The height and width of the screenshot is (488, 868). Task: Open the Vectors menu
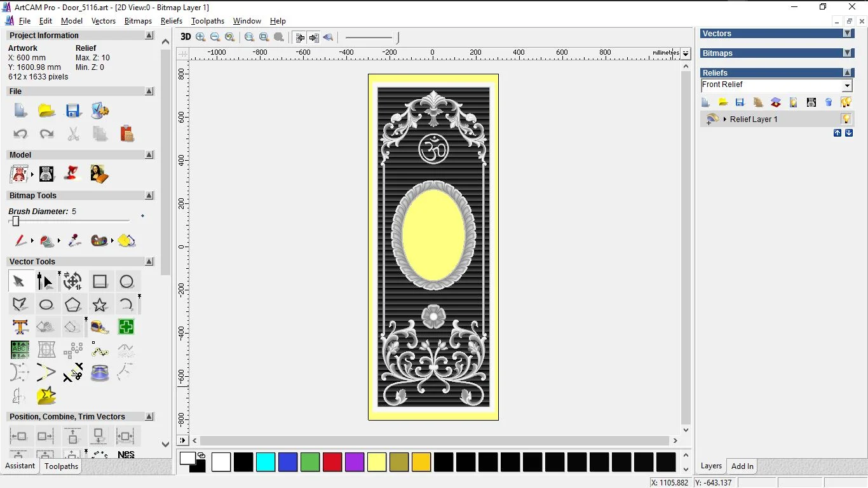(x=104, y=21)
